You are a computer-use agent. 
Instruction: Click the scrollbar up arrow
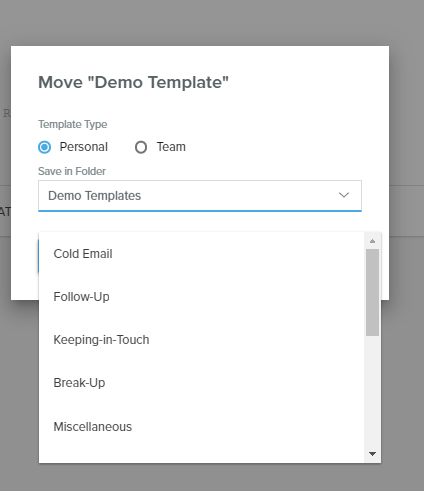pyautogui.click(x=372, y=241)
